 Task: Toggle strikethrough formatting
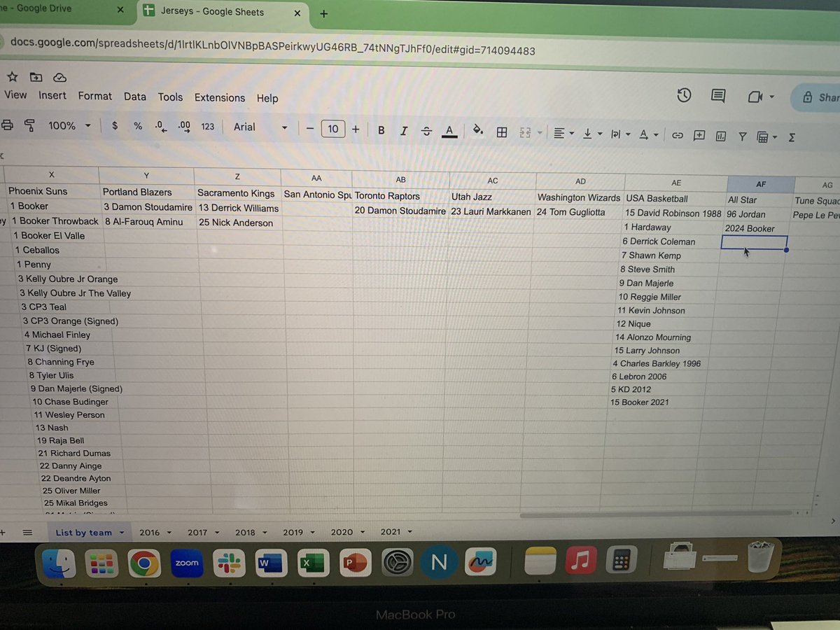tap(426, 131)
